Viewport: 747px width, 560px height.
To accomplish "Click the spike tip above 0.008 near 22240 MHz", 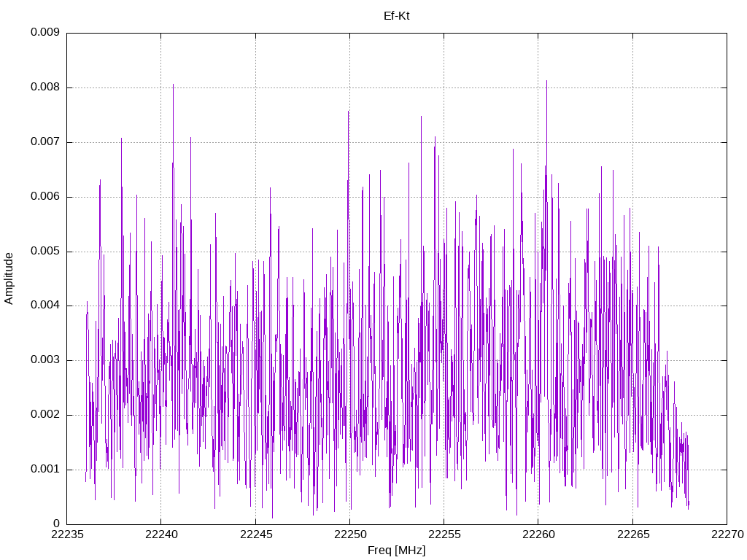I will tap(173, 85).
